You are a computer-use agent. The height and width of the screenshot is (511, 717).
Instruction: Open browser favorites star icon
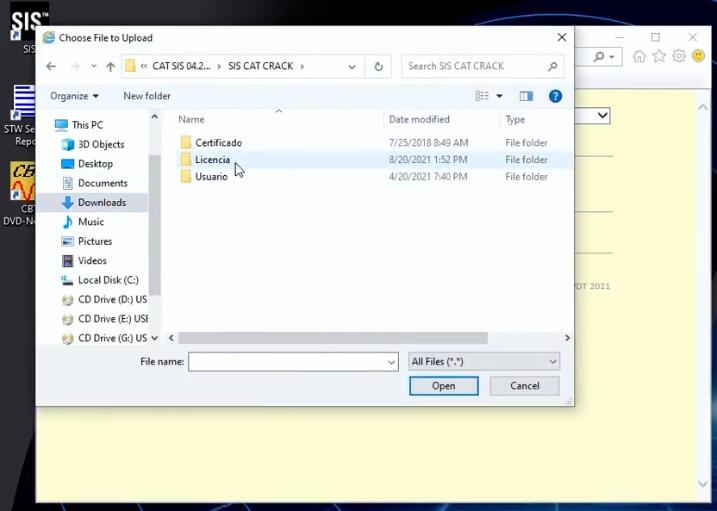point(659,56)
